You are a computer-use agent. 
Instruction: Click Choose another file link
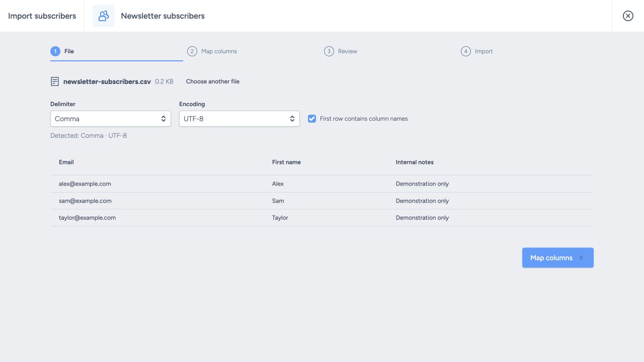click(213, 81)
